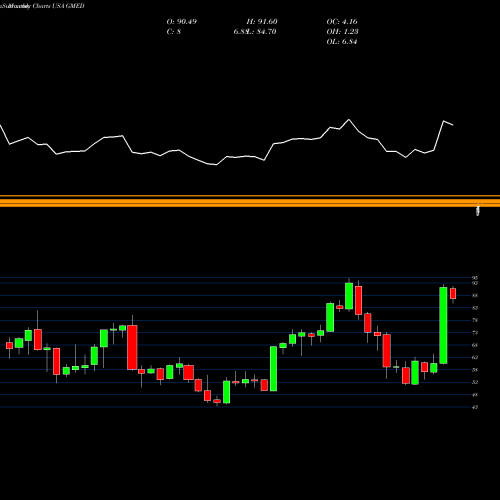Image resolution: width=500 pixels, height=500 pixels.
Task: Click the 78 price axis label
Action: point(475,320)
